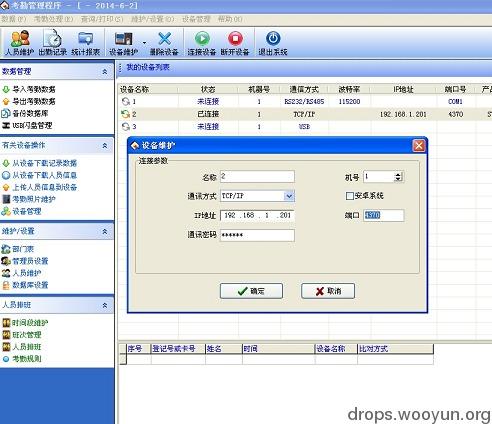Open 通讯方式 TCP/IP dropdown
Screen dimensions: 492x424
point(289,196)
